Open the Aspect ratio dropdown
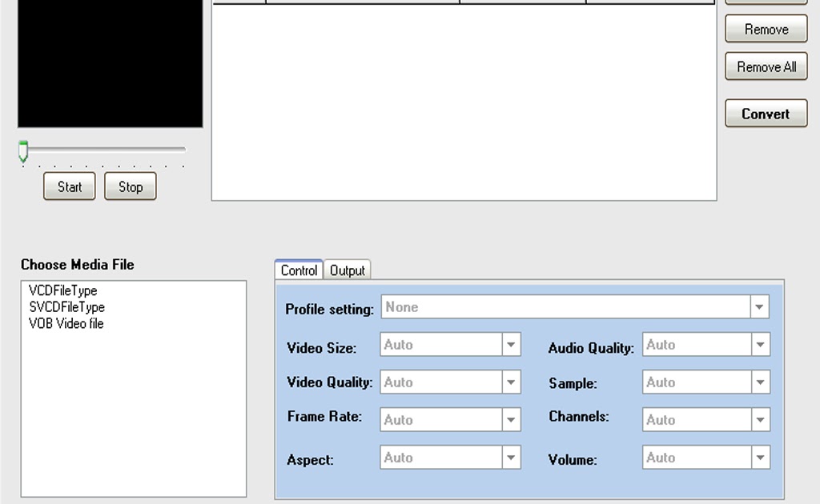This screenshot has height=504, width=820. 510,457
